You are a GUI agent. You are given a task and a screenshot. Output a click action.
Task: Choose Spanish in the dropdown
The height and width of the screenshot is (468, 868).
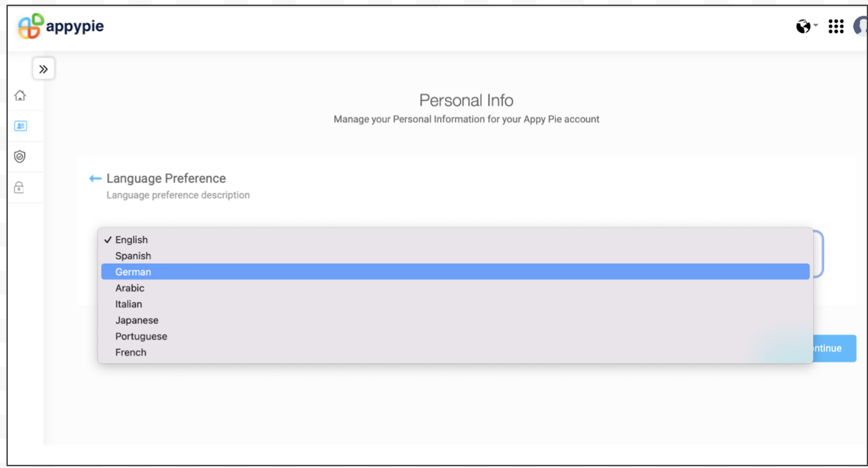pyautogui.click(x=133, y=256)
